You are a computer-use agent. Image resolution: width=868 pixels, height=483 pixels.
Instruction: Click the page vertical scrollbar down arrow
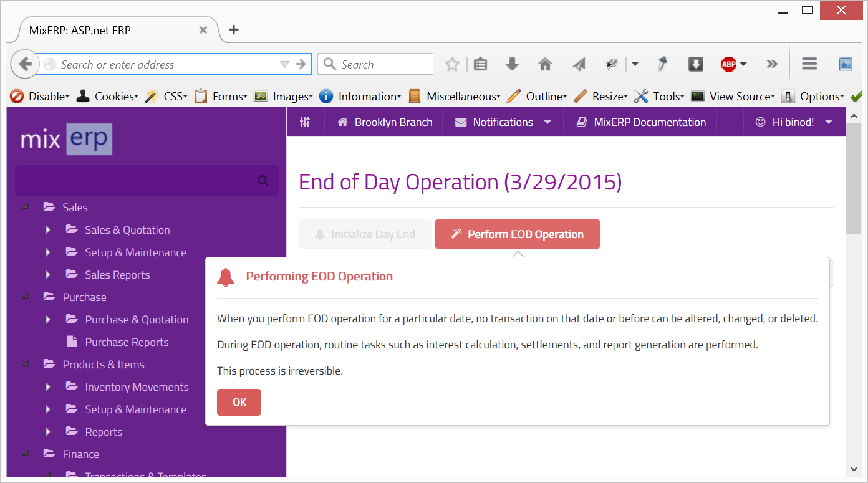pos(854,469)
